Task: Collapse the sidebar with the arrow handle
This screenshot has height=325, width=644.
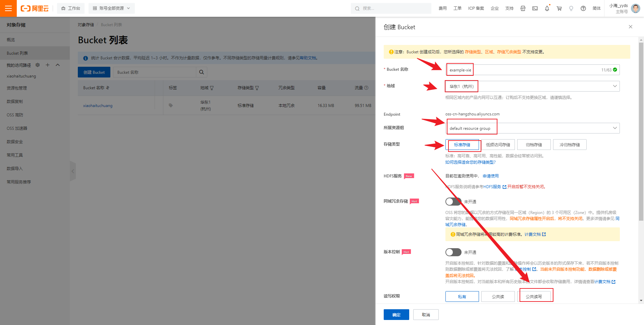Action: pos(73,171)
